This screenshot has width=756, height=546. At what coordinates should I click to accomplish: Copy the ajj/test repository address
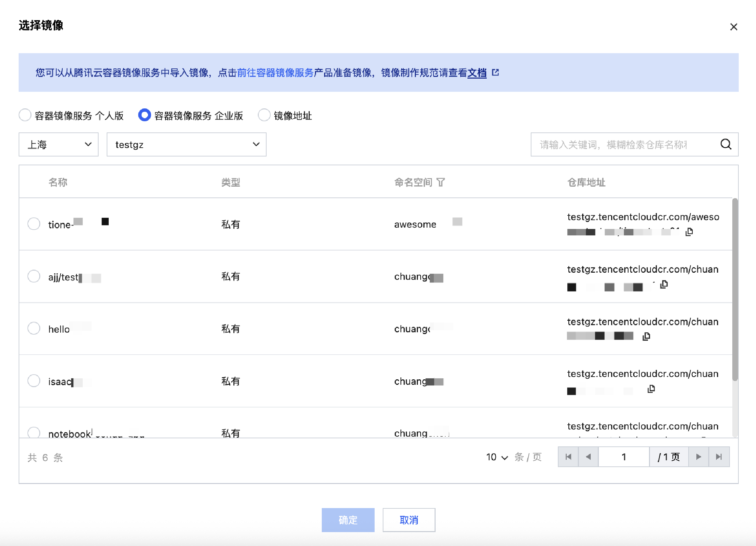(x=664, y=285)
